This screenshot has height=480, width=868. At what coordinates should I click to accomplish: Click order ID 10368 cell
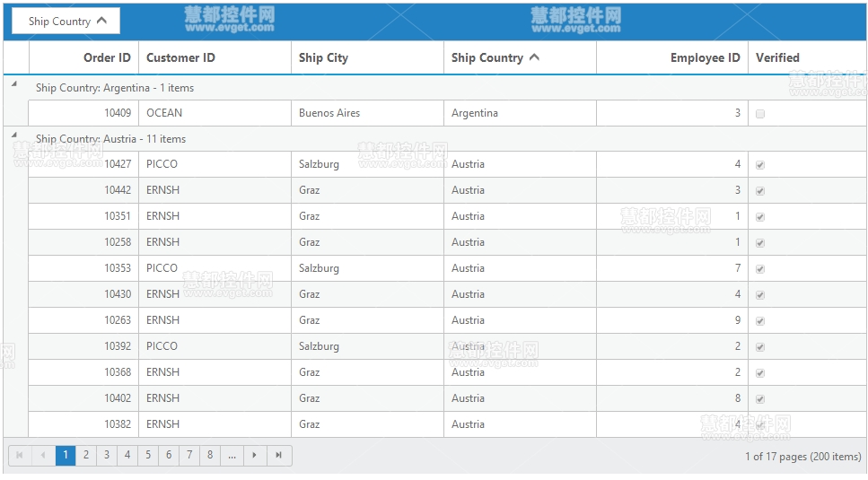(x=83, y=372)
